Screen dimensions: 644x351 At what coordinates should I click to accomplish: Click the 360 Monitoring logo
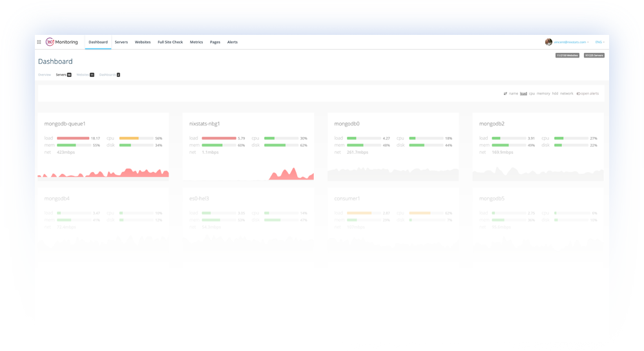tap(62, 42)
